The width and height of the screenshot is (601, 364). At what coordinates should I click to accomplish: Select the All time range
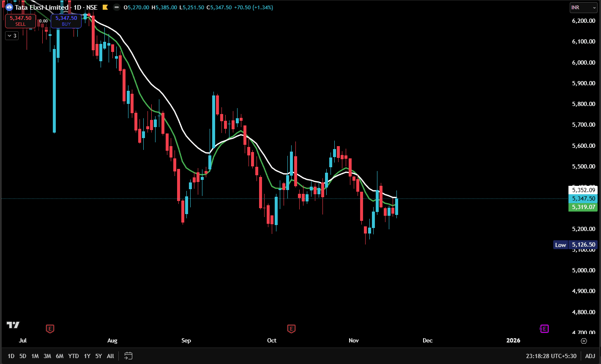110,356
